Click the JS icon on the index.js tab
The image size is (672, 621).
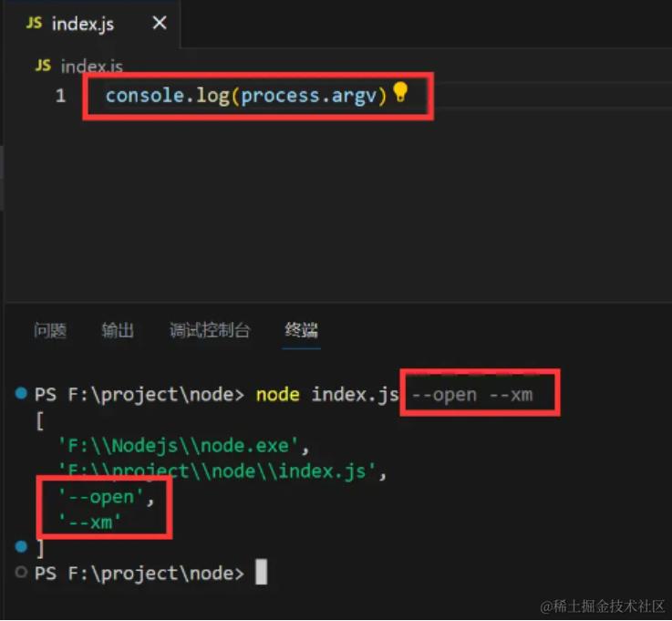35,23
